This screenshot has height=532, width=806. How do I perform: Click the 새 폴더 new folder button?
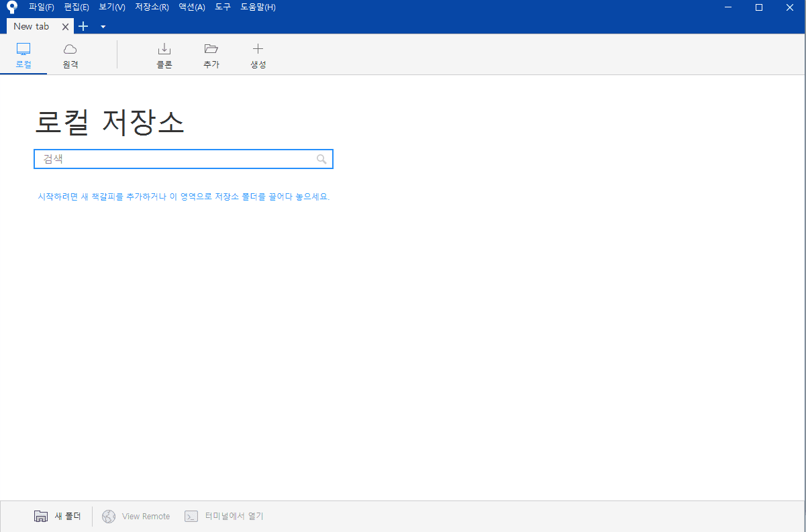click(58, 516)
